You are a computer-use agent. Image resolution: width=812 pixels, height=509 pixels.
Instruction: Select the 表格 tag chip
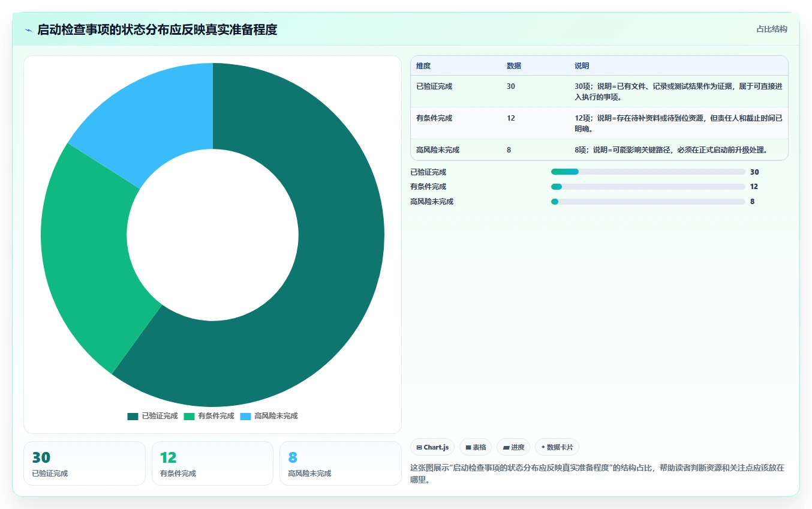tap(476, 447)
